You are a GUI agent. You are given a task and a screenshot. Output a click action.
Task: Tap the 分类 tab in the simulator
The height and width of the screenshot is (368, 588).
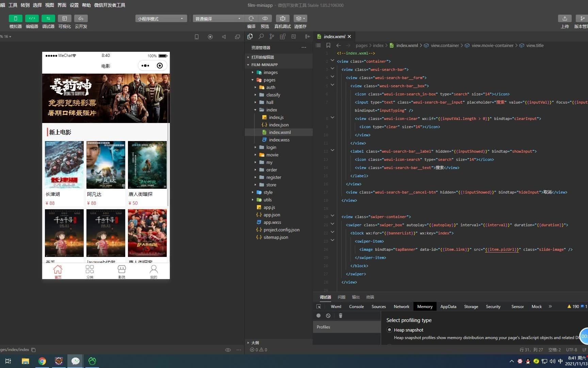click(x=90, y=272)
